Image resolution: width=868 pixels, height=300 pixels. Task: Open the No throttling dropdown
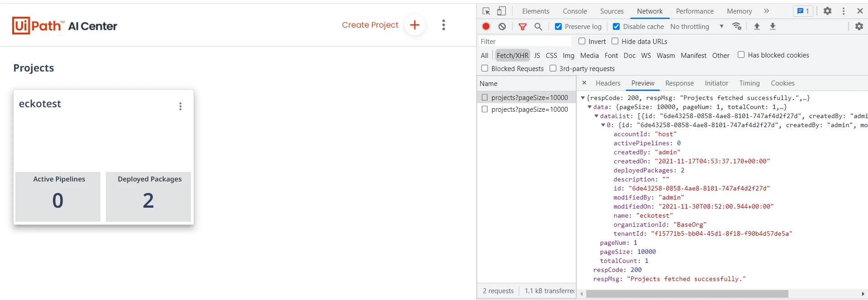click(697, 27)
